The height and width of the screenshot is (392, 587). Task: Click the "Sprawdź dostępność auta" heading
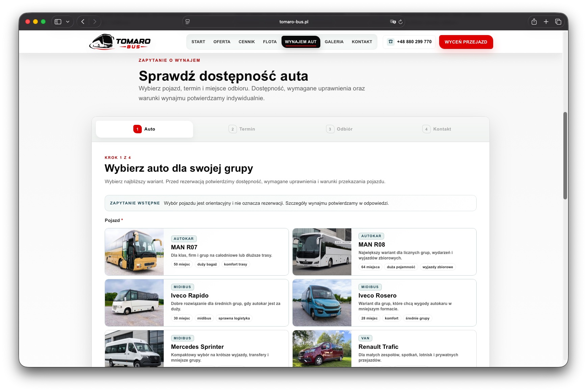tap(223, 76)
